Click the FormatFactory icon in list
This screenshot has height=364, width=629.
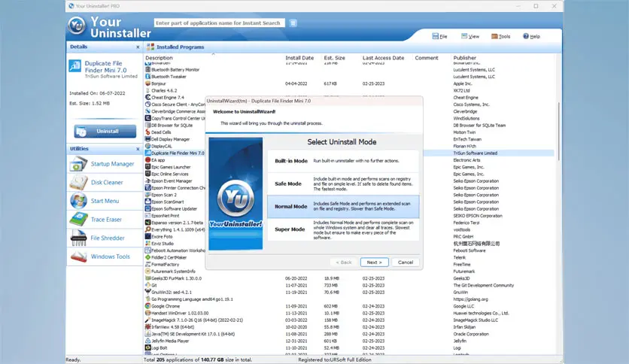147,264
